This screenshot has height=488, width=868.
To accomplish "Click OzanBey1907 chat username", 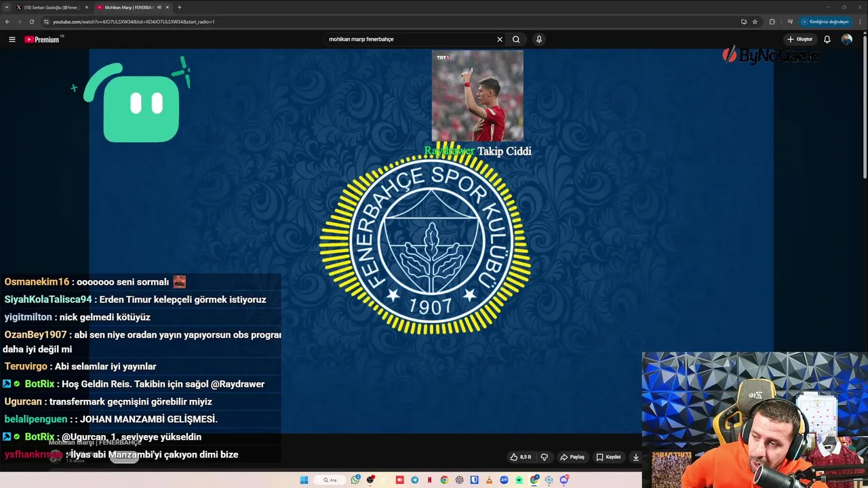I will [x=35, y=335].
